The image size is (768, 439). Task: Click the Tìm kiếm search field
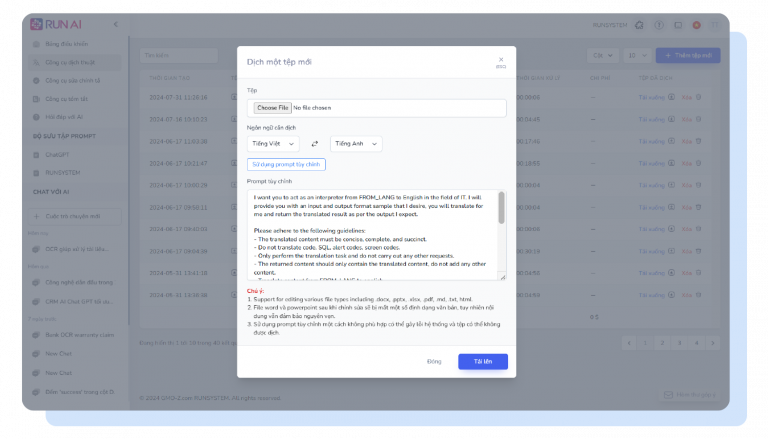point(179,55)
